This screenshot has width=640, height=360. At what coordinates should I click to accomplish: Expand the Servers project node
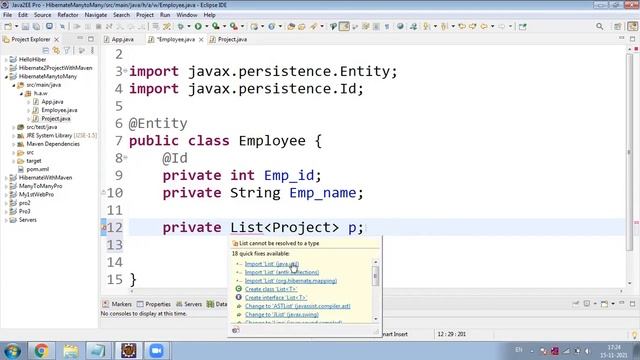(6, 220)
